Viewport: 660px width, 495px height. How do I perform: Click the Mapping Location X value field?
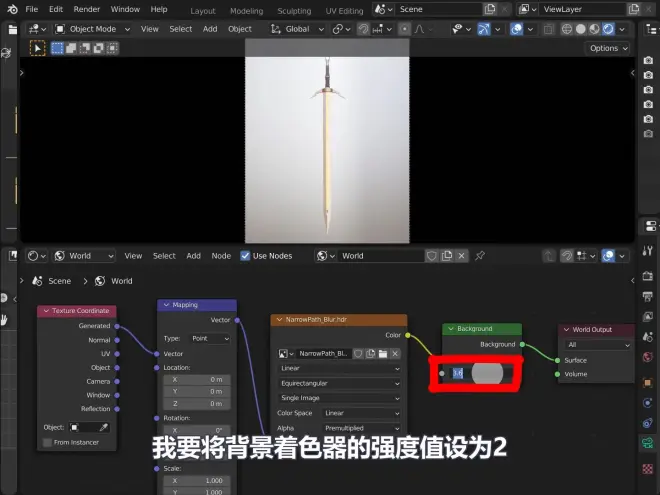(x=197, y=380)
